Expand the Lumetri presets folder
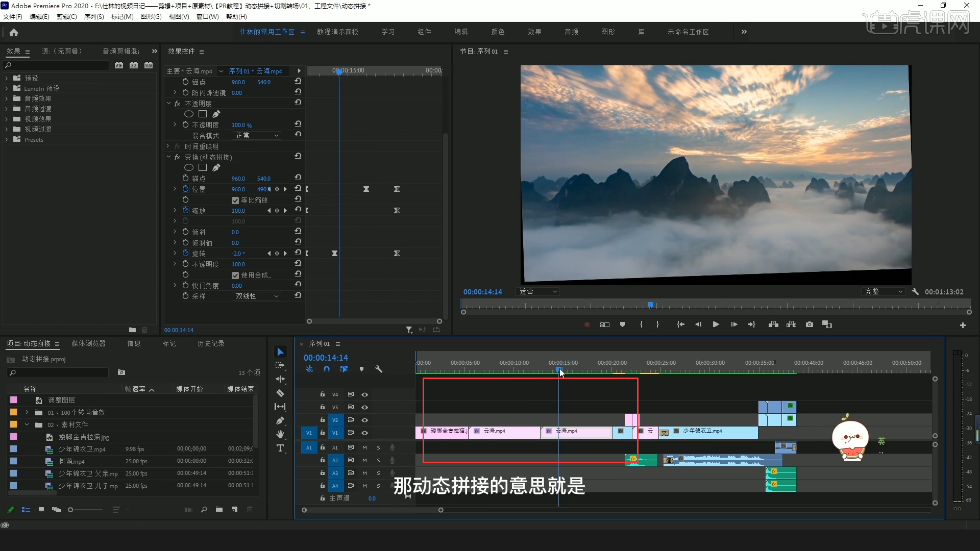Image resolution: width=980 pixels, height=551 pixels. (x=7, y=88)
